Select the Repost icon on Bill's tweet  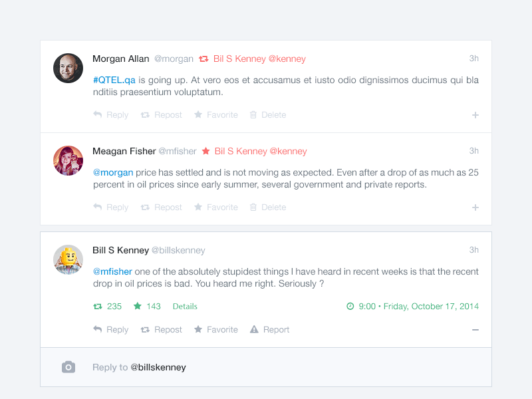pyautogui.click(x=144, y=329)
